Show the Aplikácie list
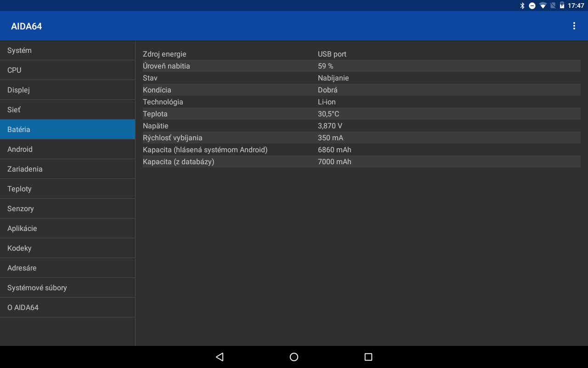This screenshot has height=368, width=588. click(x=68, y=228)
